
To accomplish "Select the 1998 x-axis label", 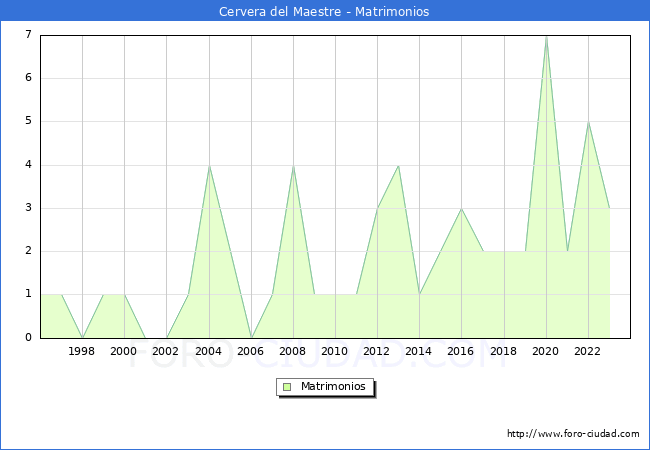I will pos(82,351).
